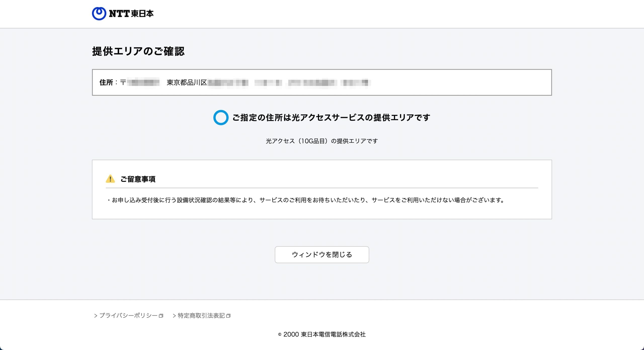The height and width of the screenshot is (350, 644).
Task: Click the © 2000 東日本電信電話株式会社 copyright text
Action: [x=322, y=334]
